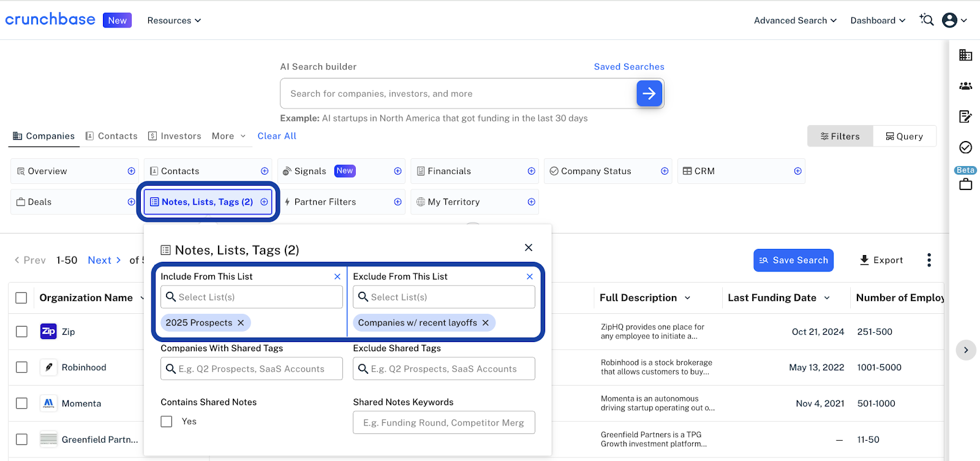This screenshot has width=980, height=461.
Task: Submit search with blue arrow button
Action: click(x=649, y=93)
